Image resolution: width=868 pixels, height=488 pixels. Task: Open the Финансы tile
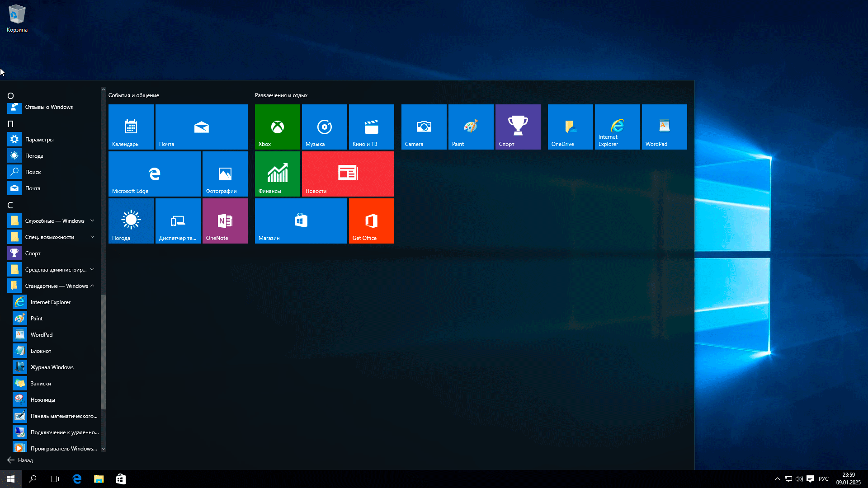(278, 174)
